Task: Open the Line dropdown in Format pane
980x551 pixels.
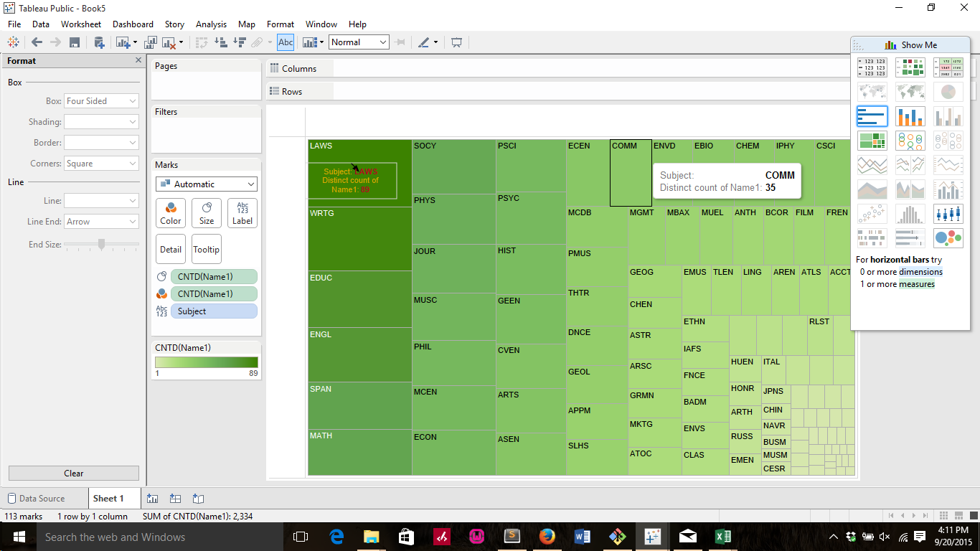Action: pyautogui.click(x=101, y=201)
